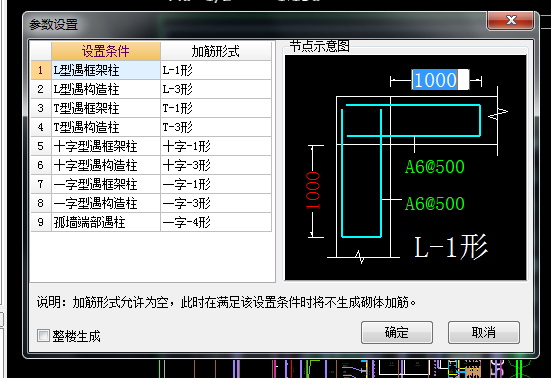551x378 pixels.
Task: Open the L-3形 reinforcement form cell
Action: [216, 89]
